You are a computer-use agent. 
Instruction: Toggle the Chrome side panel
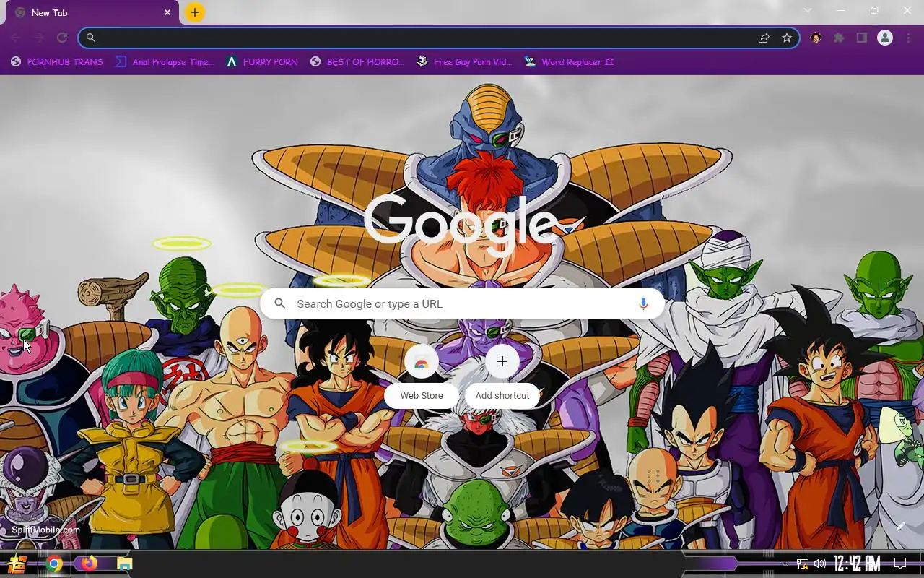[862, 38]
